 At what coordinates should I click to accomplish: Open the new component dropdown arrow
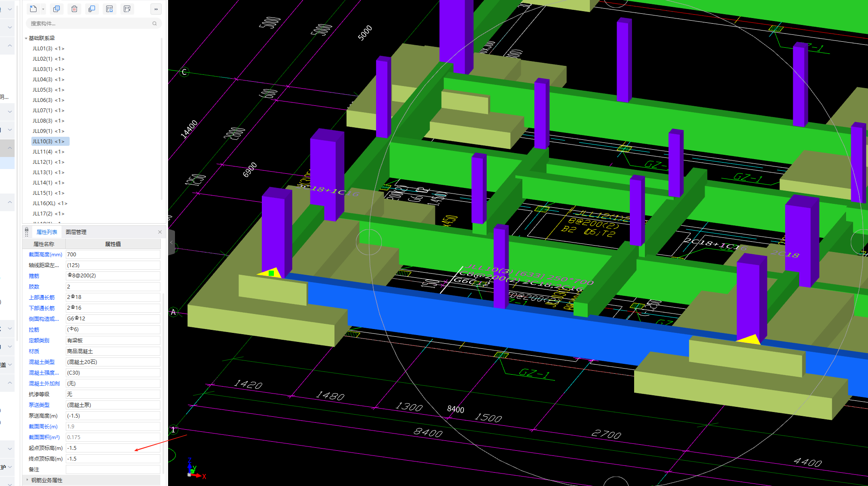coord(43,9)
